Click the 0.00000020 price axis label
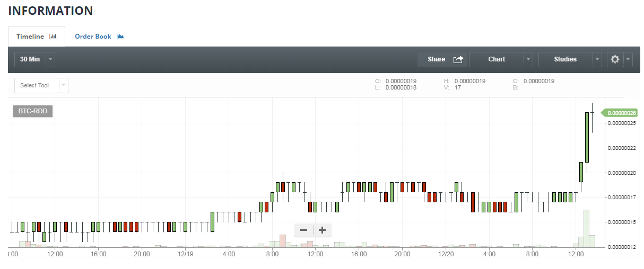This screenshot has width=644, height=269. click(623, 173)
